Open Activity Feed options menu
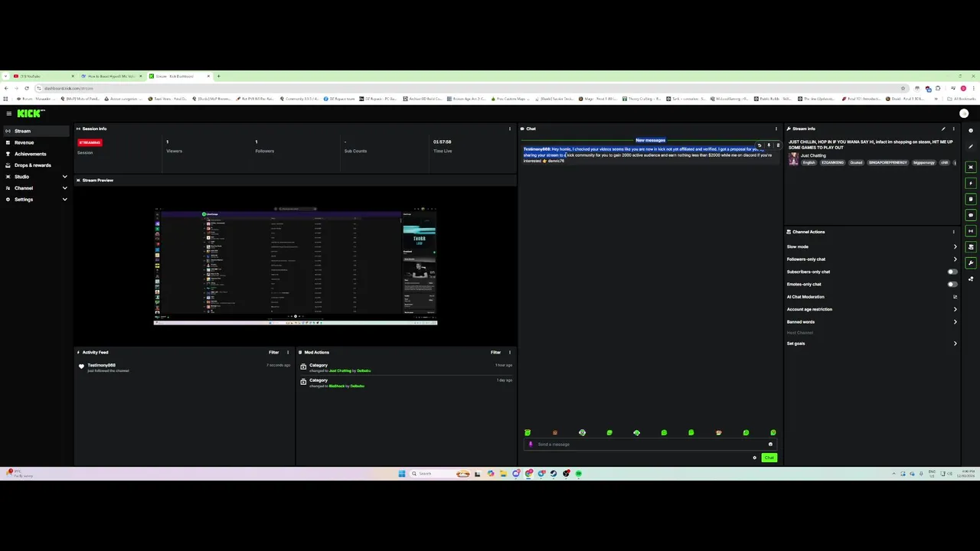This screenshot has height=551, width=980. pos(288,352)
